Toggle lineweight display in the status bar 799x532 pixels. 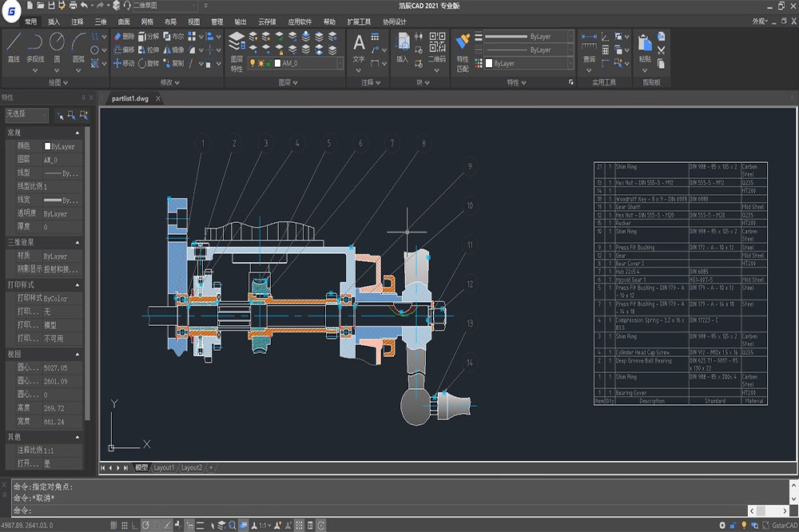pos(201,526)
